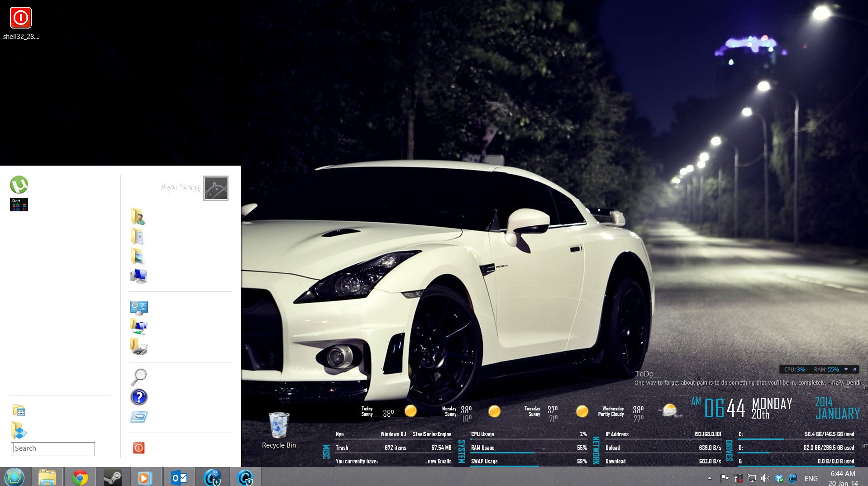868x486 pixels.
Task: Show hidden tray icons arrow
Action: tap(710, 478)
